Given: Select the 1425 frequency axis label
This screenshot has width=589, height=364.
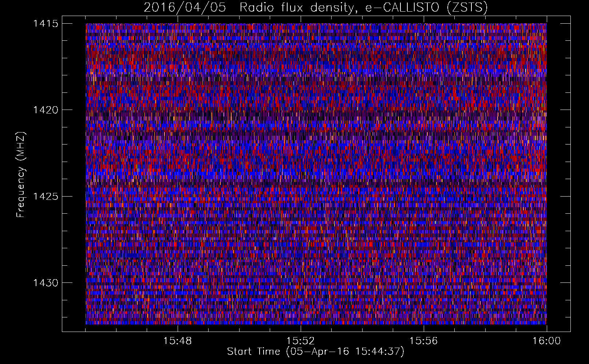Looking at the screenshot, I should pyautogui.click(x=46, y=197).
